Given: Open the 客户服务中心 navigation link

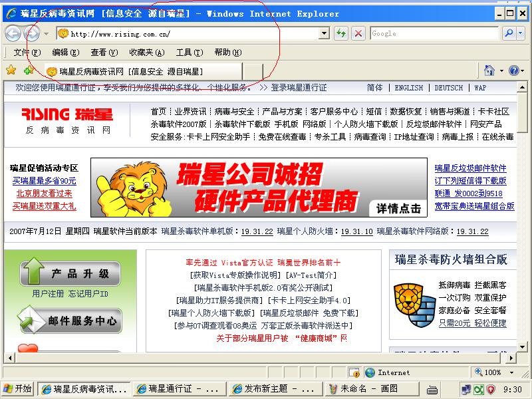Looking at the screenshot, I should point(334,112).
